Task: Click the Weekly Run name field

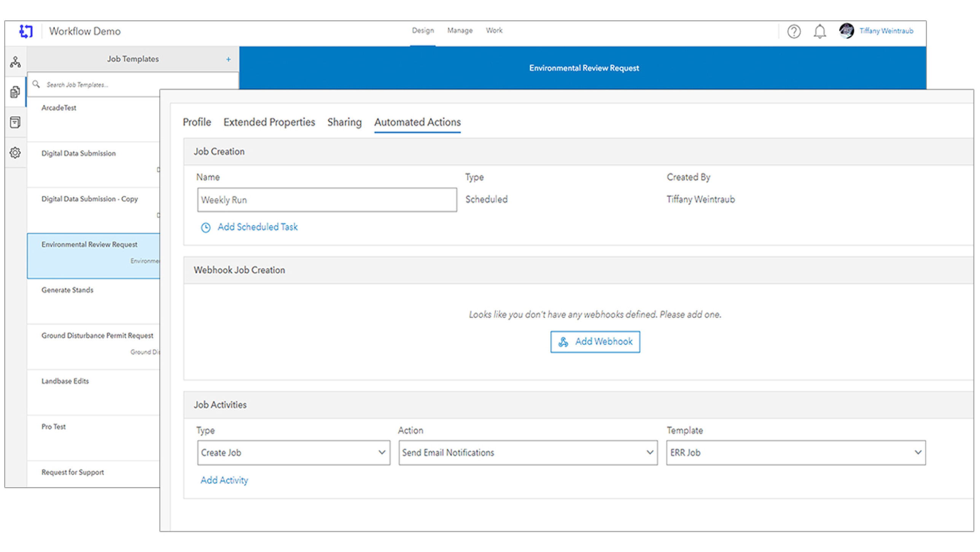Action: (327, 200)
